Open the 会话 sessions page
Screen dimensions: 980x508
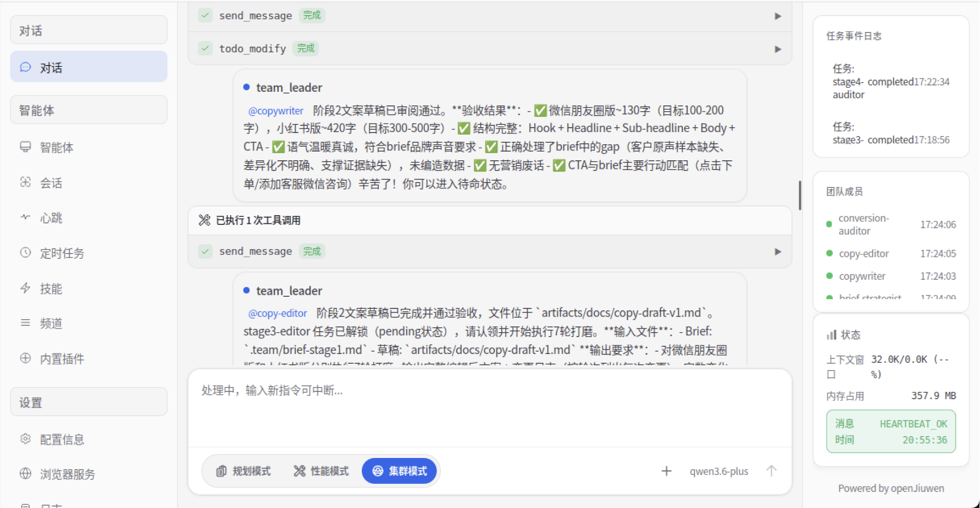89,183
